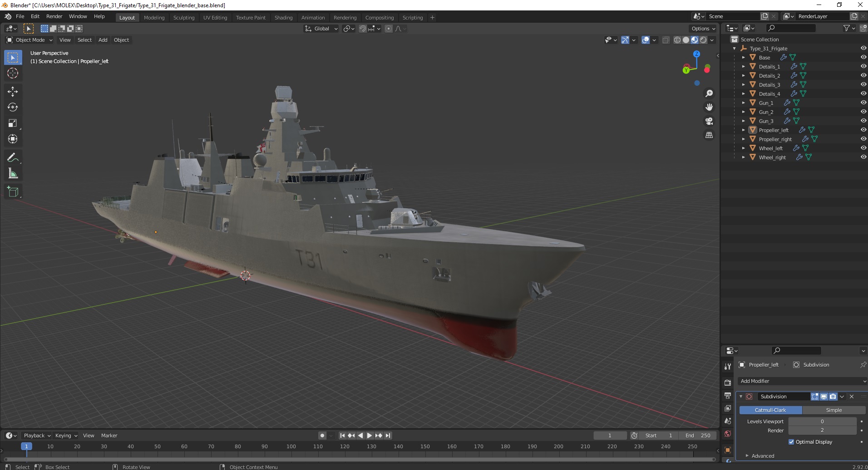Switch to the Modeling workspace tab
Screen dimensions: 868x470
pyautogui.click(x=154, y=18)
